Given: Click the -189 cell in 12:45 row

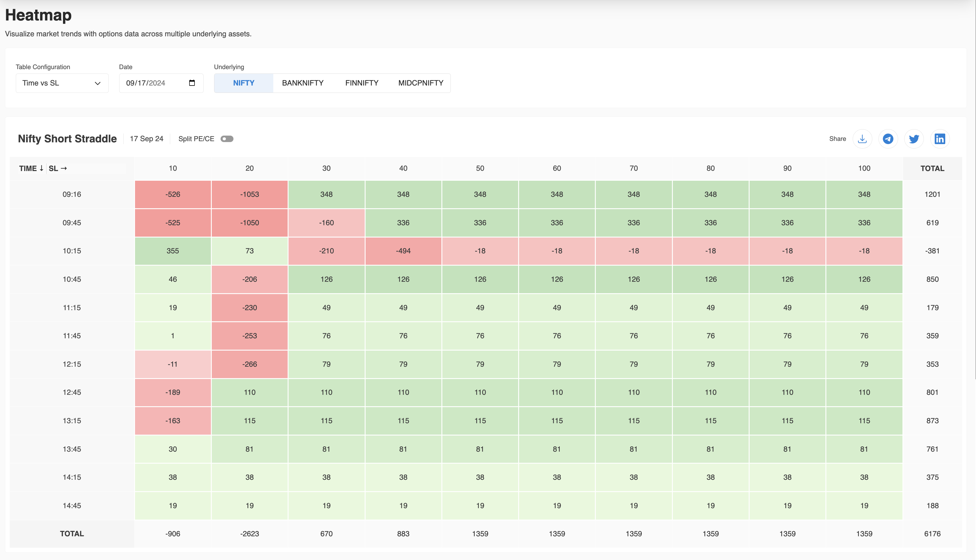Looking at the screenshot, I should click(x=173, y=392).
